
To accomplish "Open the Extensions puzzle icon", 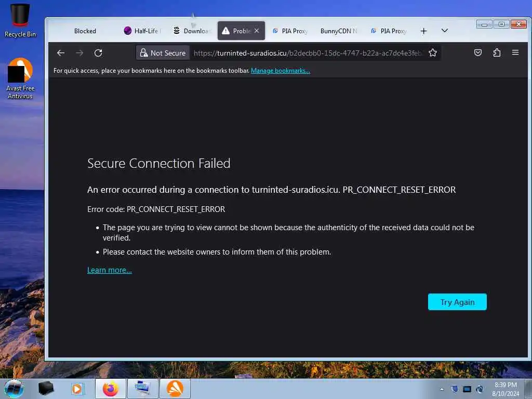I will (497, 52).
